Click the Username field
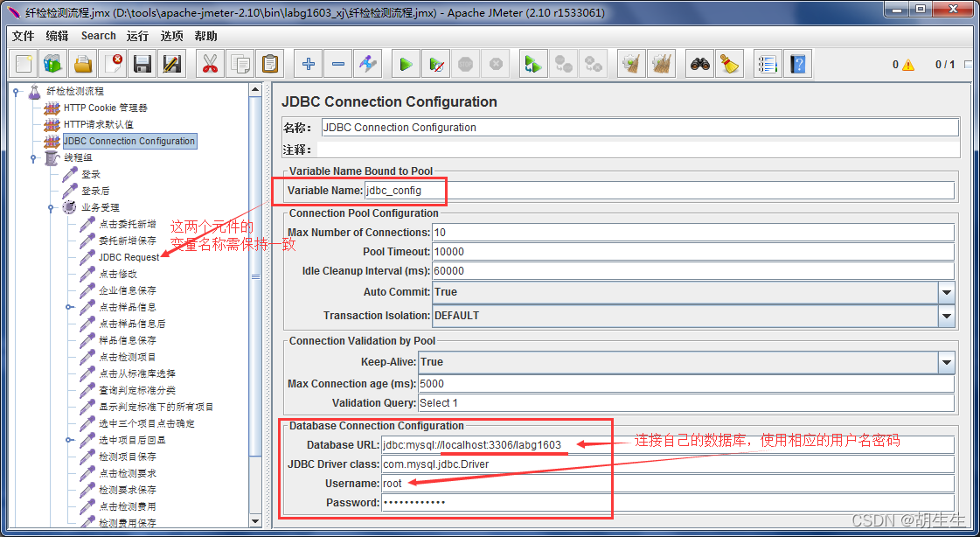980x537 pixels. click(668, 484)
